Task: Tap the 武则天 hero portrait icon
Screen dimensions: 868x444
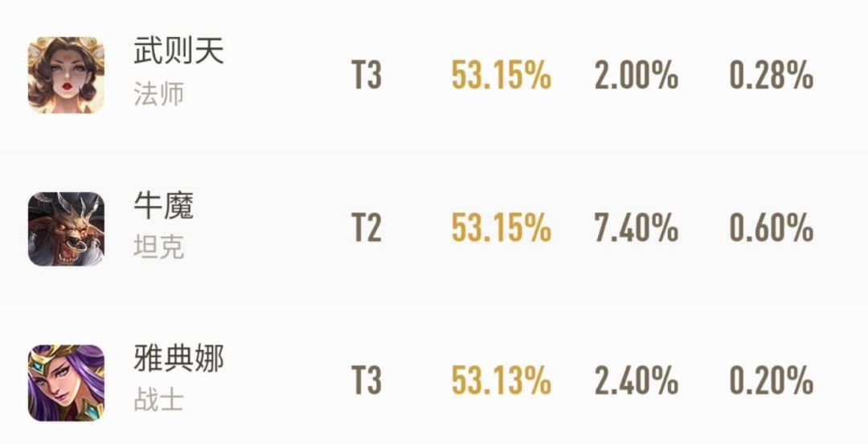Action: tap(66, 75)
